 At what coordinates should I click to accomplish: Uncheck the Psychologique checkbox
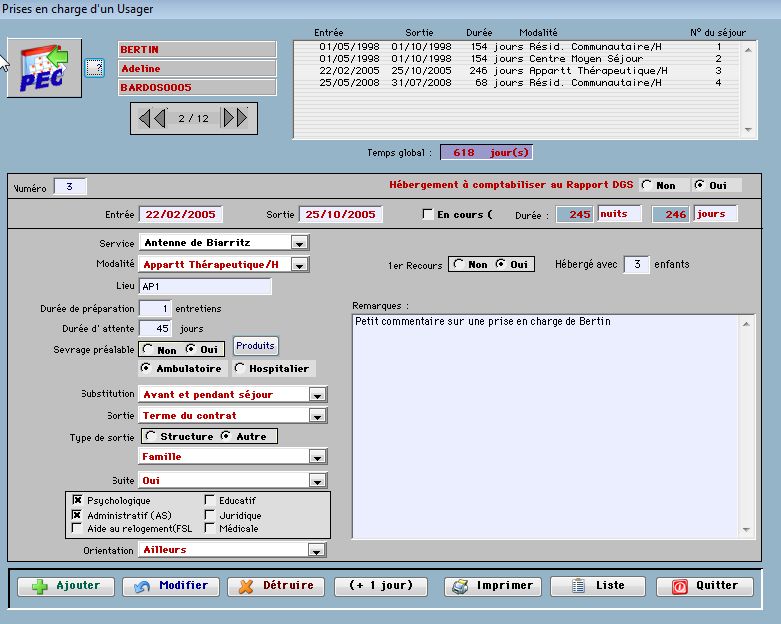(77, 499)
